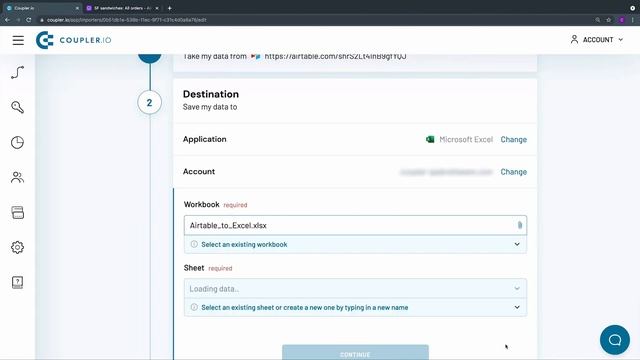This screenshot has height=360, width=640.
Task: Close the Coupler.io browser tab
Action: pos(77,8)
